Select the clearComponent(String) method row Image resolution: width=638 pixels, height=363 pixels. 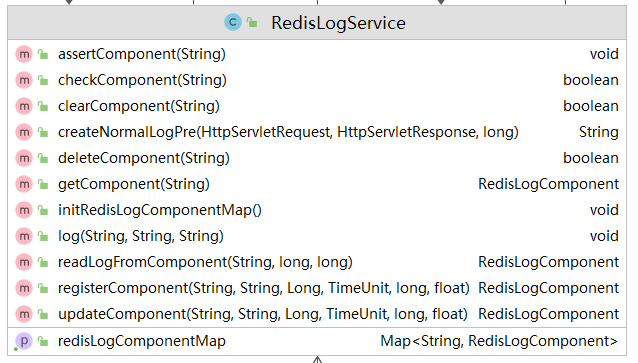click(317, 106)
